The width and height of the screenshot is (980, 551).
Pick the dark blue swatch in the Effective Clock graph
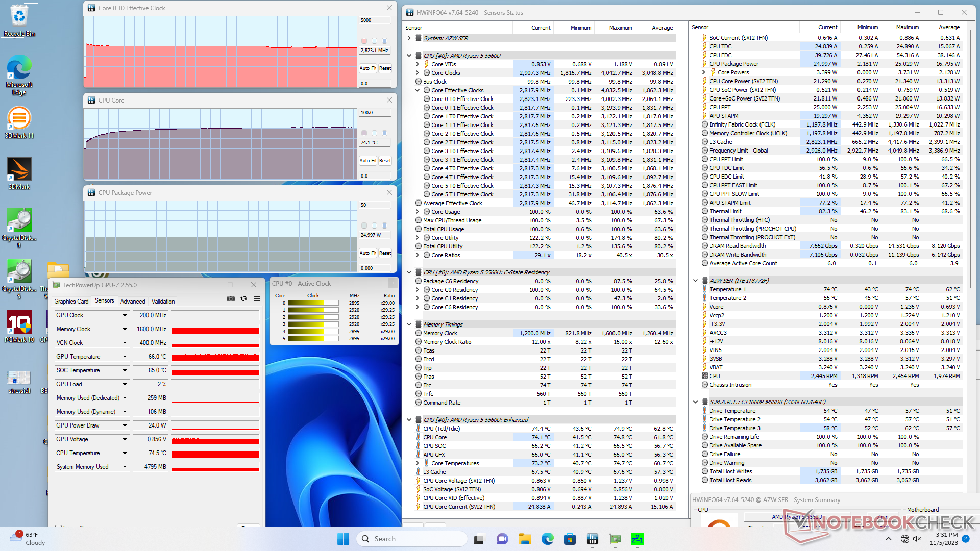[x=385, y=41]
